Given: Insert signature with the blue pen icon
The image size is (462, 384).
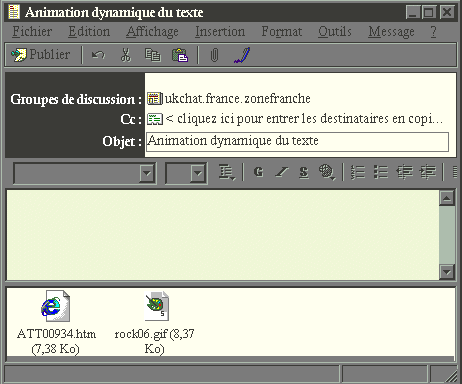Looking at the screenshot, I should click(242, 55).
